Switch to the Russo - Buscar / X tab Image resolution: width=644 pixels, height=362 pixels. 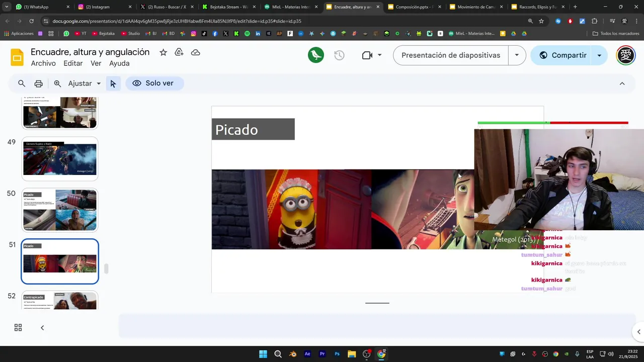coord(167,7)
